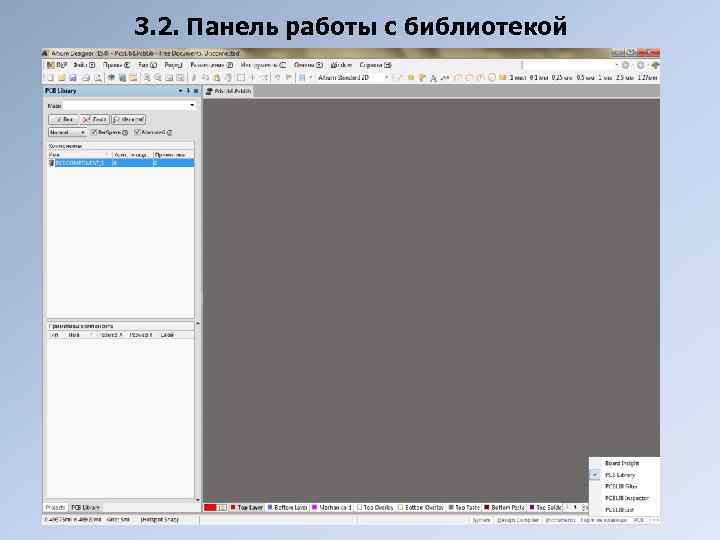Choose PCBLIB Filter from popup menu
The image size is (720, 540).
click(x=621, y=486)
